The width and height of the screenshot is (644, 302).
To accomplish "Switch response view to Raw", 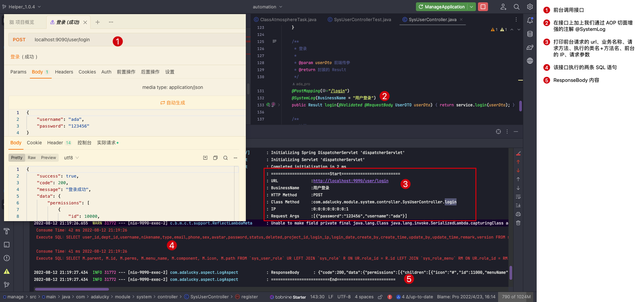I will [32, 158].
